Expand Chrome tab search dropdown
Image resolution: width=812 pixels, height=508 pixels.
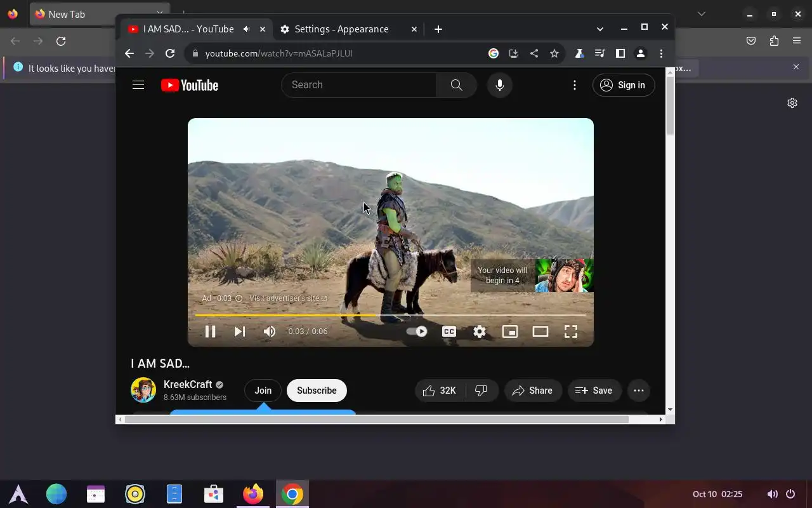tap(600, 29)
